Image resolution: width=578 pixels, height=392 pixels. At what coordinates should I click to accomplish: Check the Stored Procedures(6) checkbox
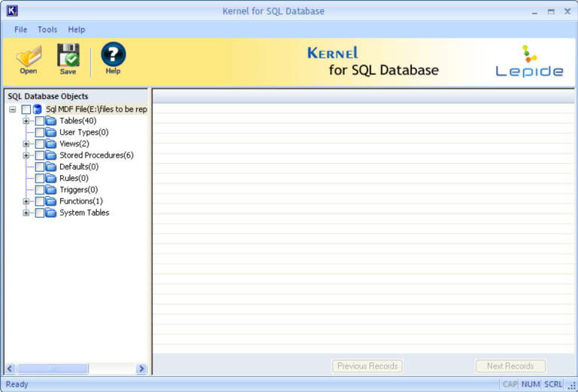(x=39, y=155)
